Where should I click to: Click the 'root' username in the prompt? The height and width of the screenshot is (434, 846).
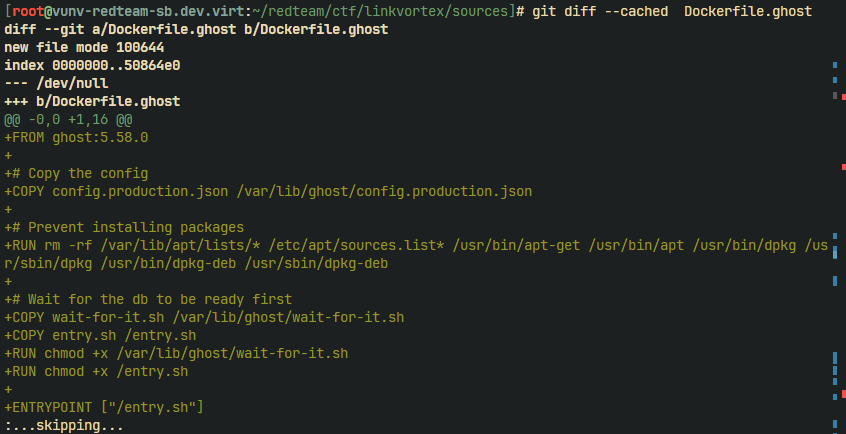[28, 11]
